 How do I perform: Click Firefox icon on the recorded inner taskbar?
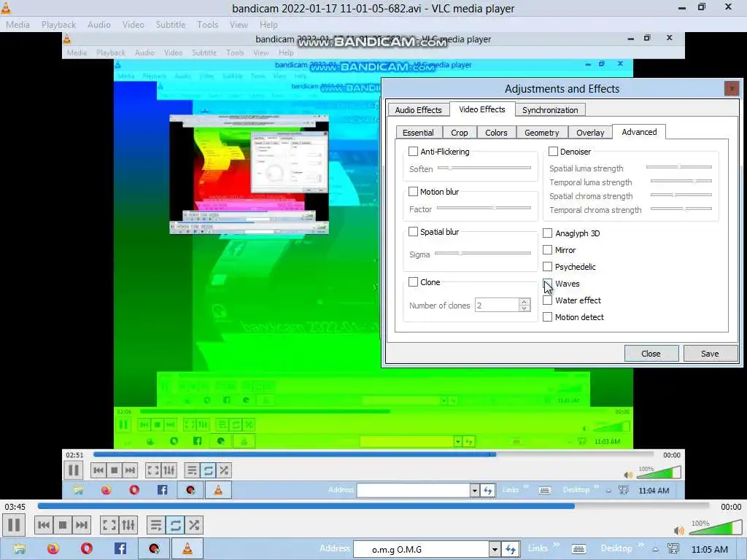click(106, 490)
